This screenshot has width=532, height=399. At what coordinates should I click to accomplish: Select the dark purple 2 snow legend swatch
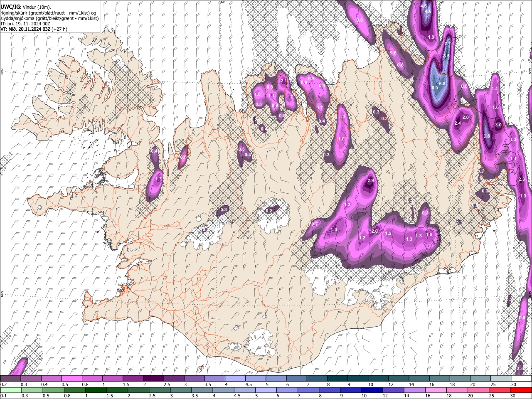pyautogui.click(x=153, y=378)
